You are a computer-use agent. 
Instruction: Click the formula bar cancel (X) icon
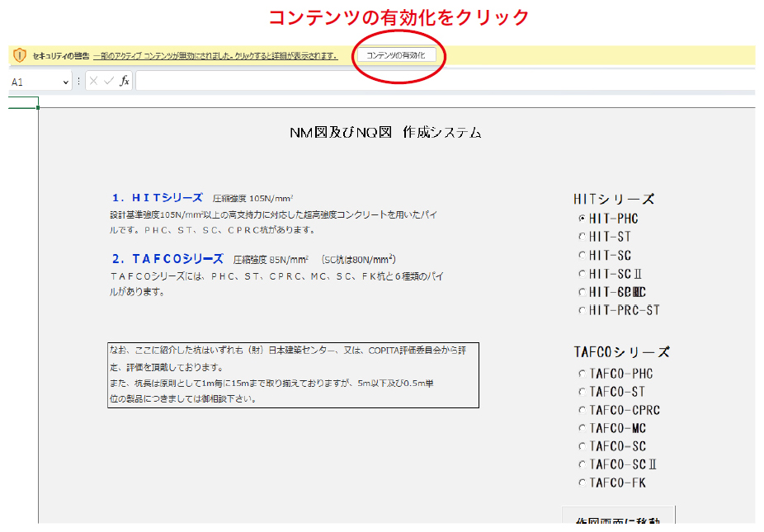[x=93, y=81]
